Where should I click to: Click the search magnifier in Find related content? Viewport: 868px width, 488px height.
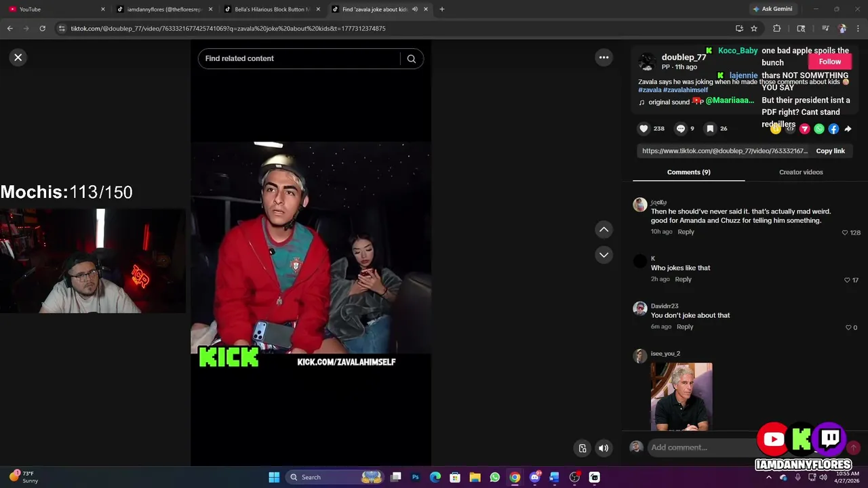pyautogui.click(x=411, y=58)
